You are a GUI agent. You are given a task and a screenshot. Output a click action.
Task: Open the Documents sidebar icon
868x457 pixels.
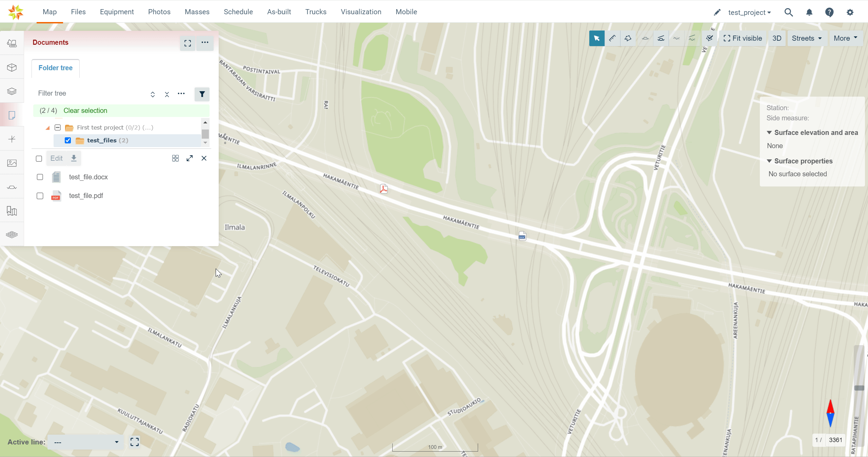(12, 115)
